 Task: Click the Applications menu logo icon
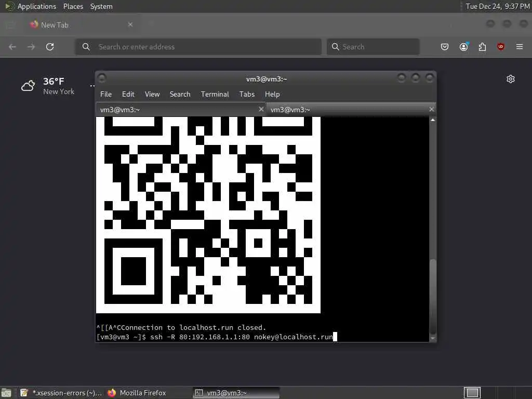[9, 6]
